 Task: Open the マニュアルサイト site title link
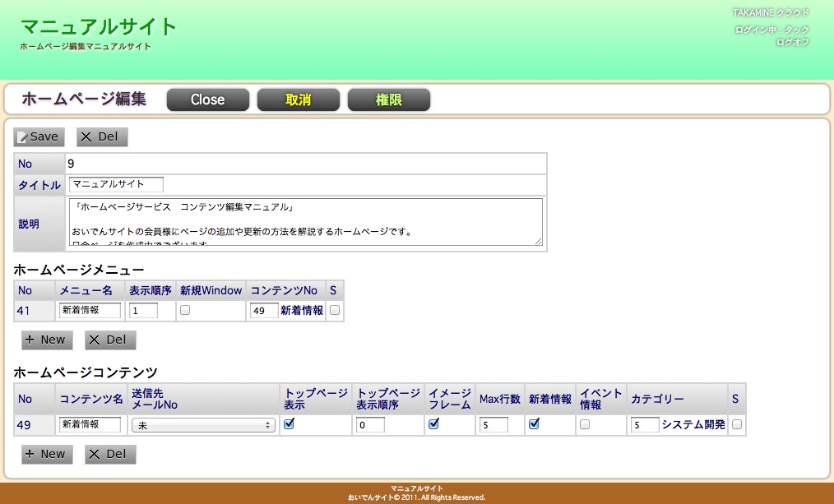[99, 26]
